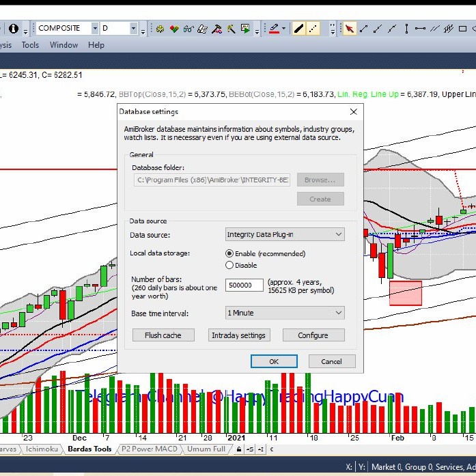The image size is (476, 476).
Task: Choose the Disable local storage option
Action: 230,265
